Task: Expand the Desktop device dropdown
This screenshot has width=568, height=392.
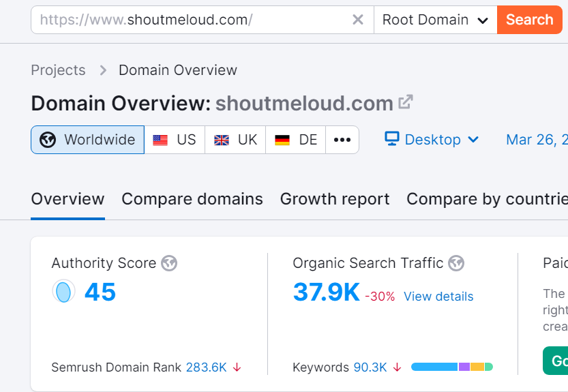Action: point(432,140)
